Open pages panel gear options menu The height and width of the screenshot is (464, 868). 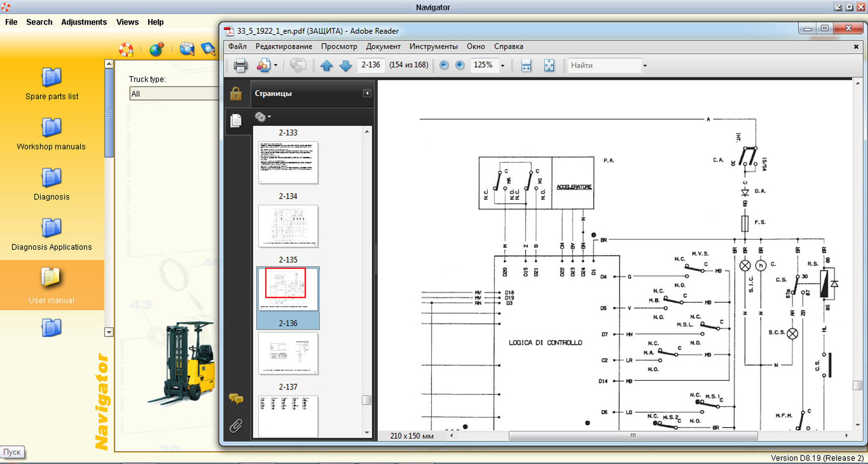[262, 117]
